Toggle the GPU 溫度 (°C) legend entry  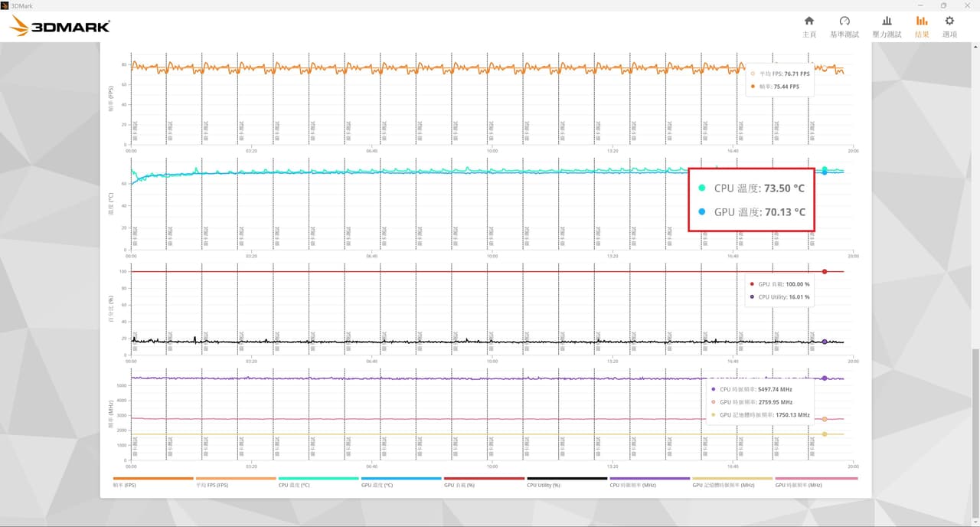[x=401, y=482]
